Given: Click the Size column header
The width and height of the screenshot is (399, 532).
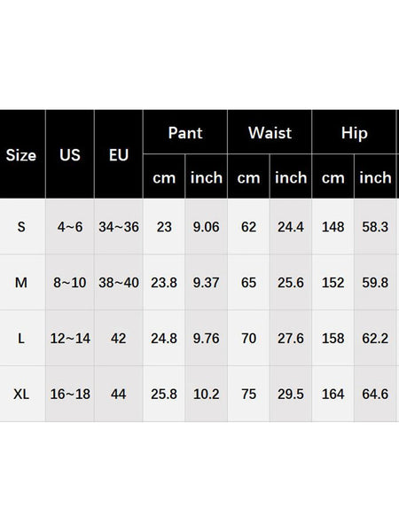Looking at the screenshot, I should [x=21, y=155].
